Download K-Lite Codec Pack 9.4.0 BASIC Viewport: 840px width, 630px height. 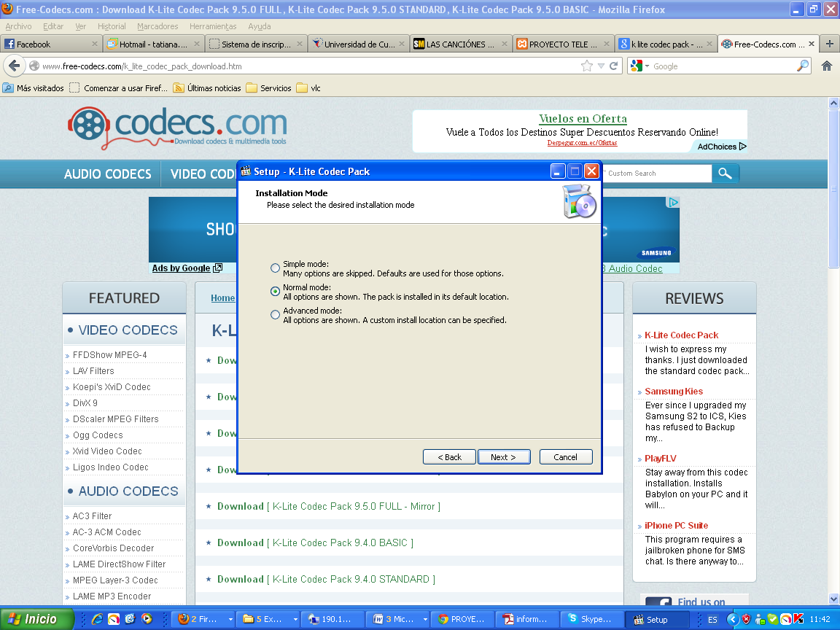[x=315, y=542]
